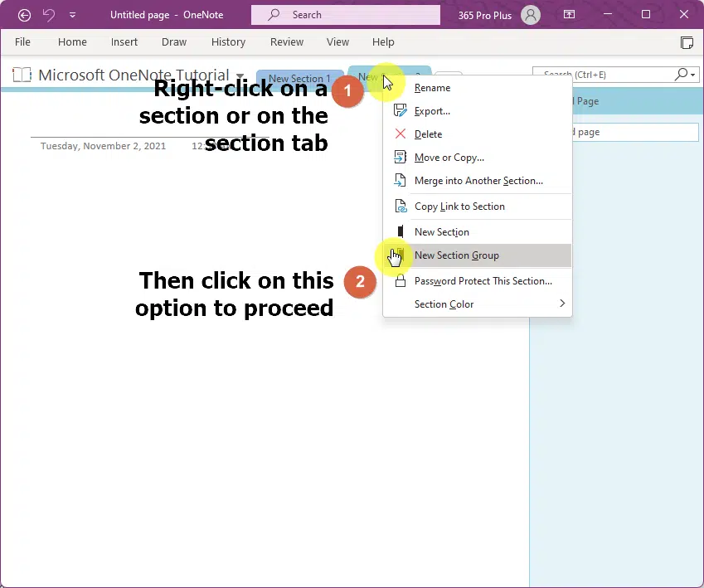Click the full page view icon beside ribbon

[x=687, y=42]
